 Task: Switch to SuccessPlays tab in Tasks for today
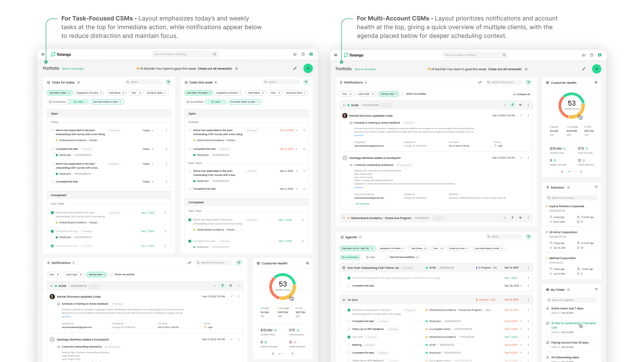[57, 102]
